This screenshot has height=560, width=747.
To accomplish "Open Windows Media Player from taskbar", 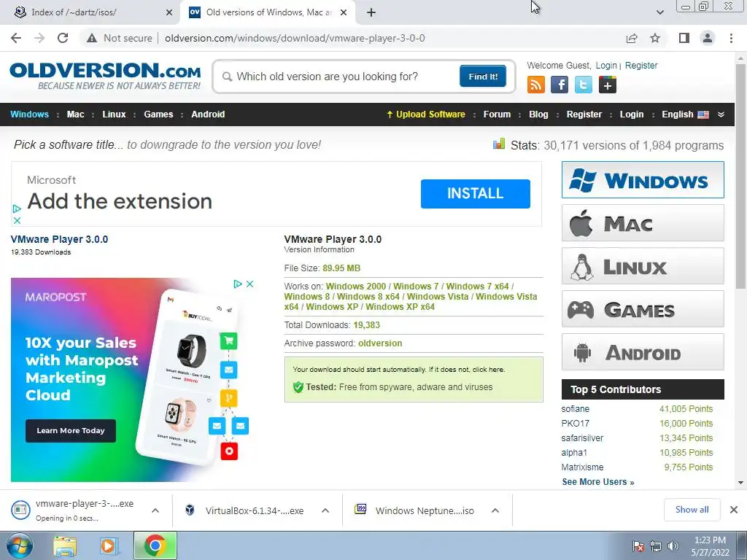I will point(109,546).
